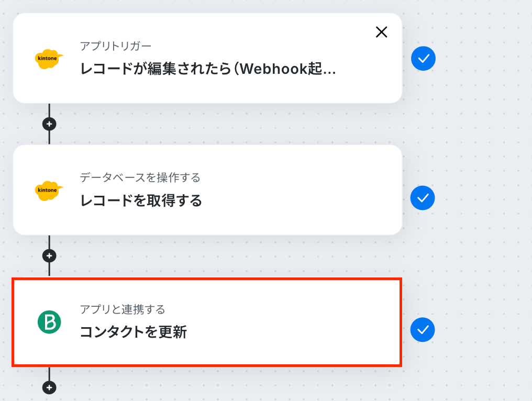Click the データベースを操作する label
The image size is (532, 401).
[x=140, y=177]
